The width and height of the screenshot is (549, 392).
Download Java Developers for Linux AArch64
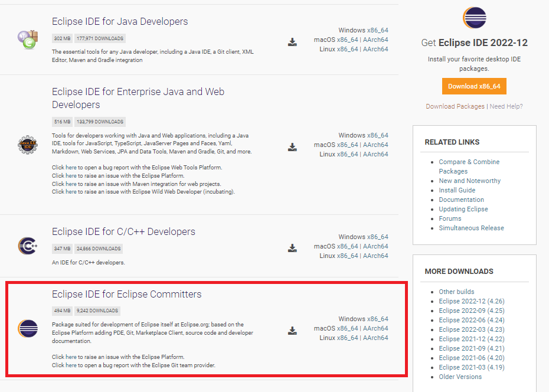click(x=375, y=49)
